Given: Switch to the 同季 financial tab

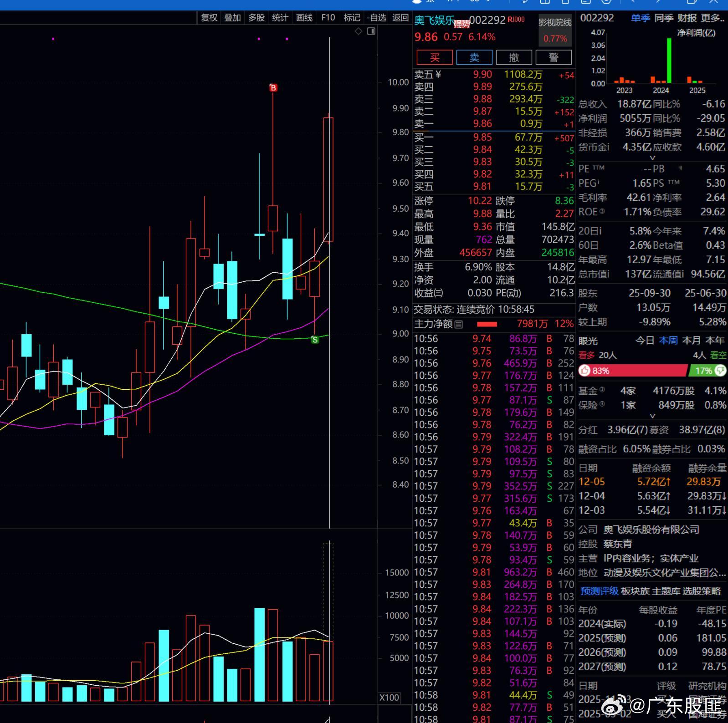Looking at the screenshot, I should click(664, 18).
